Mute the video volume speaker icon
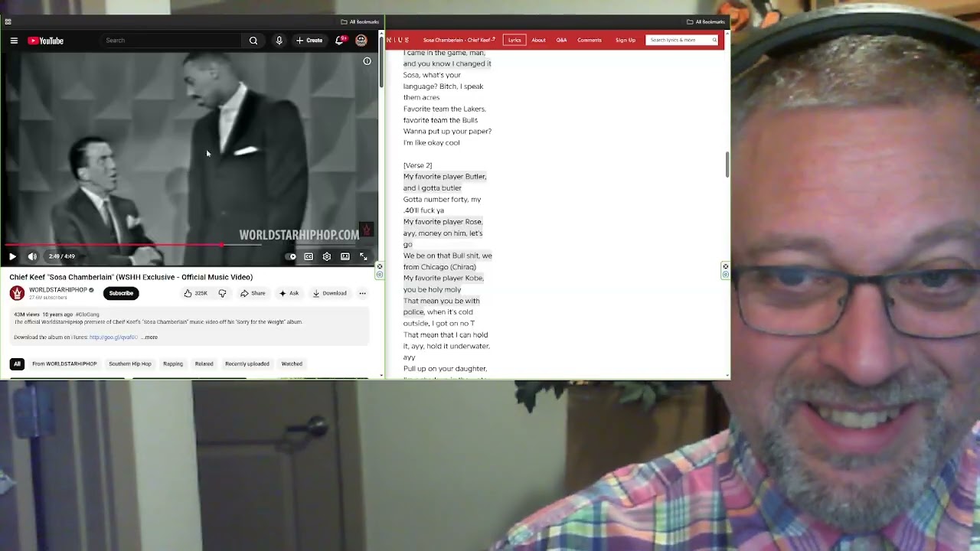 pos(32,256)
